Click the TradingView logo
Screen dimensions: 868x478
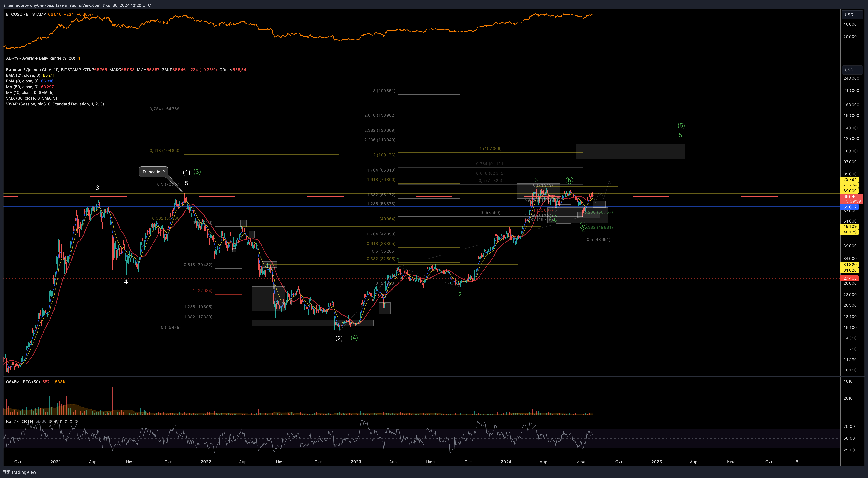tap(20, 472)
